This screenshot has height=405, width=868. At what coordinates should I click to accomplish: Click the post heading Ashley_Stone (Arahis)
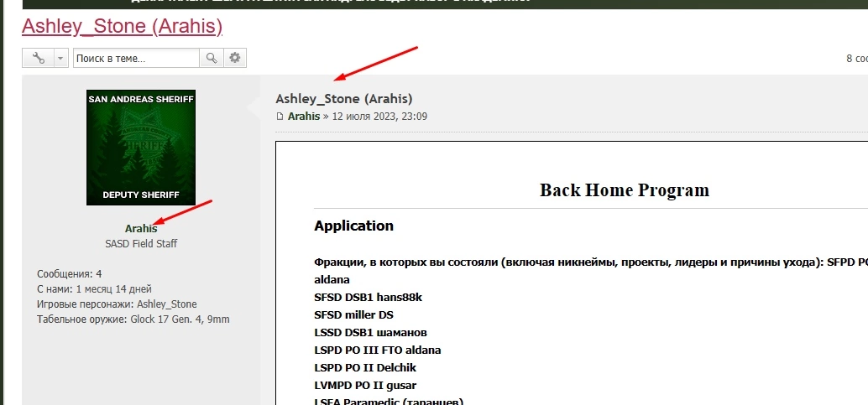click(343, 98)
